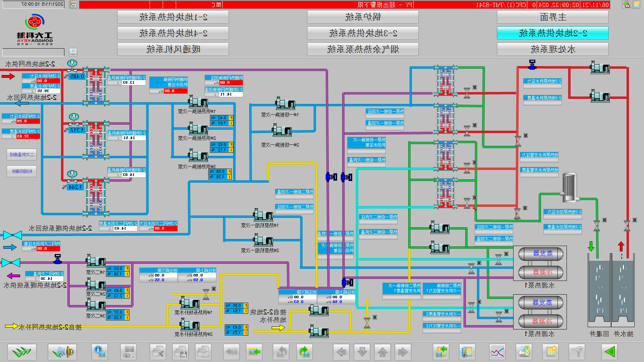Click 冷凝器 of the lower 水源热泵1
The width and height of the screenshot is (644, 362).
541,321
